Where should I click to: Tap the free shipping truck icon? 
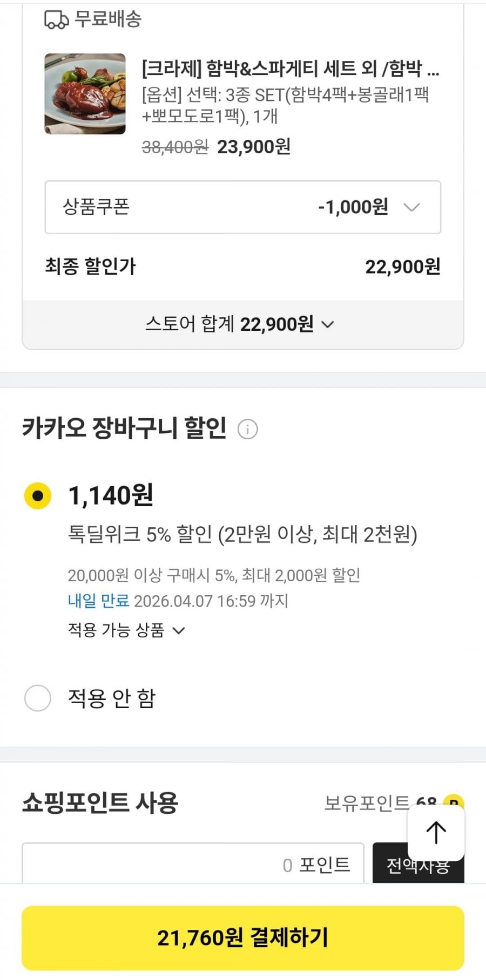[56, 20]
